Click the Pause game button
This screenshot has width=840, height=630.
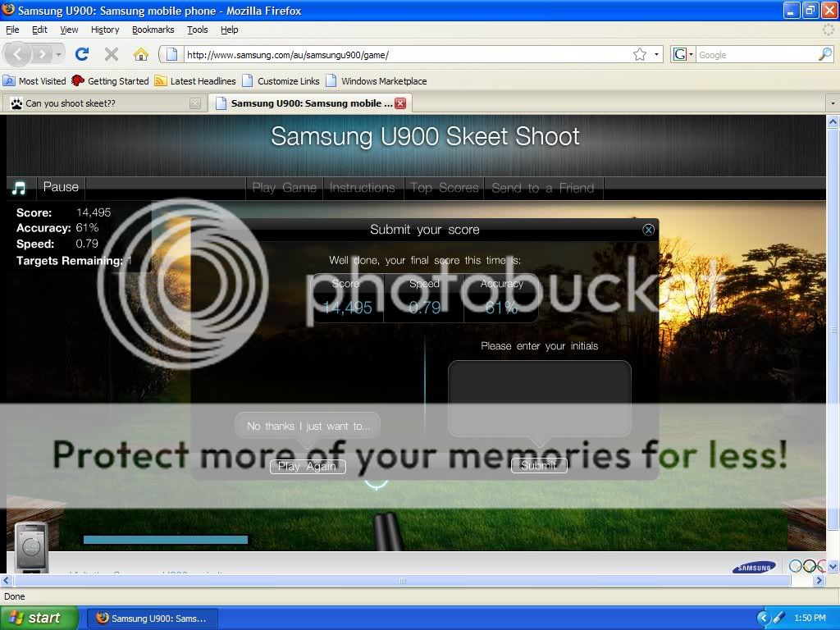[x=61, y=187]
